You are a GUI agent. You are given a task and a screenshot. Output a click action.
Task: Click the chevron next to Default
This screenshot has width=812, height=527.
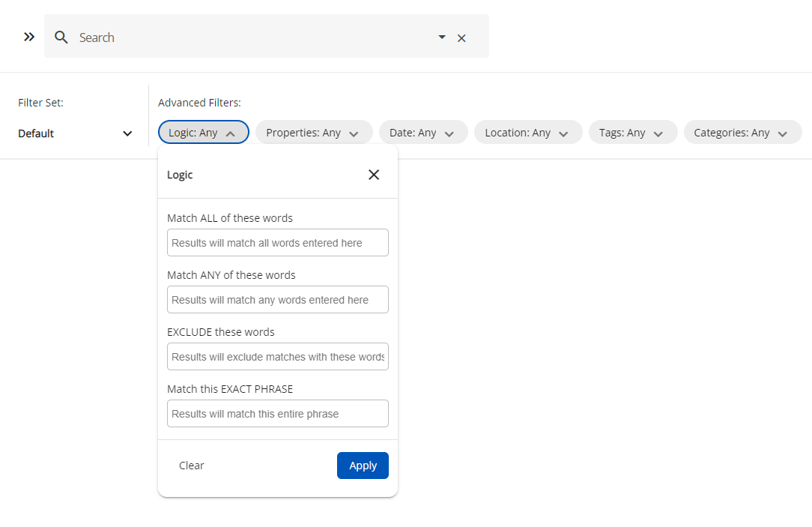coord(127,133)
